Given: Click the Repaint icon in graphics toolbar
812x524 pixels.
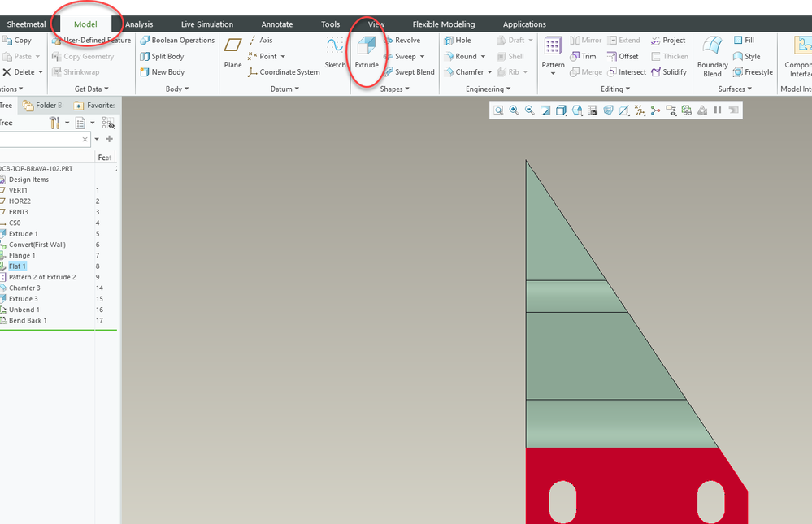Looking at the screenshot, I should coord(545,110).
